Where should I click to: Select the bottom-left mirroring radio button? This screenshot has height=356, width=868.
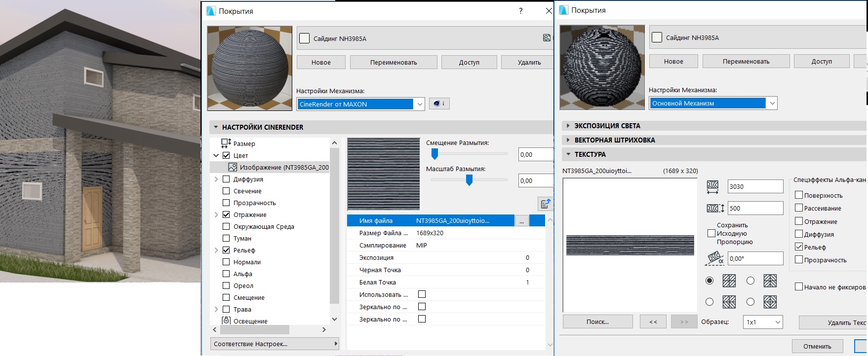[x=710, y=302]
